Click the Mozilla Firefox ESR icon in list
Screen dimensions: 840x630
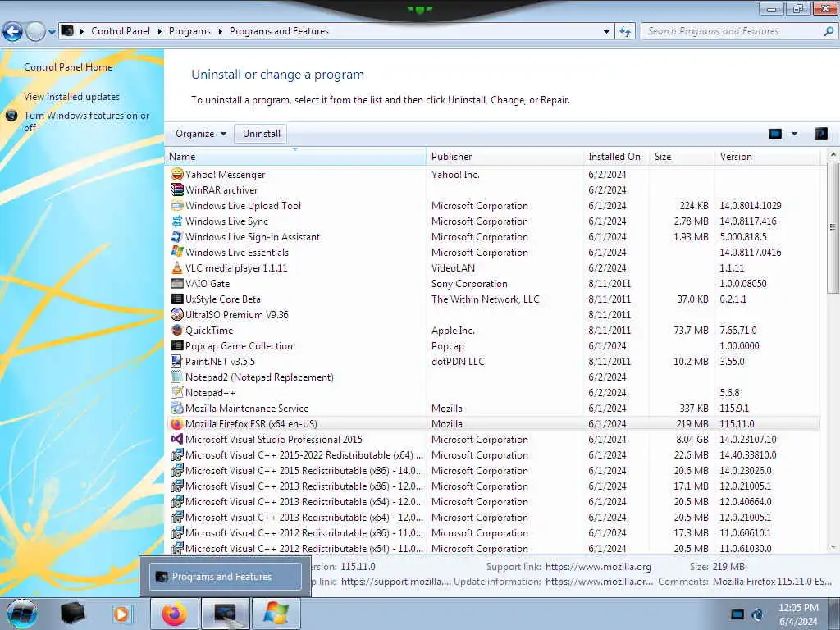(177, 424)
